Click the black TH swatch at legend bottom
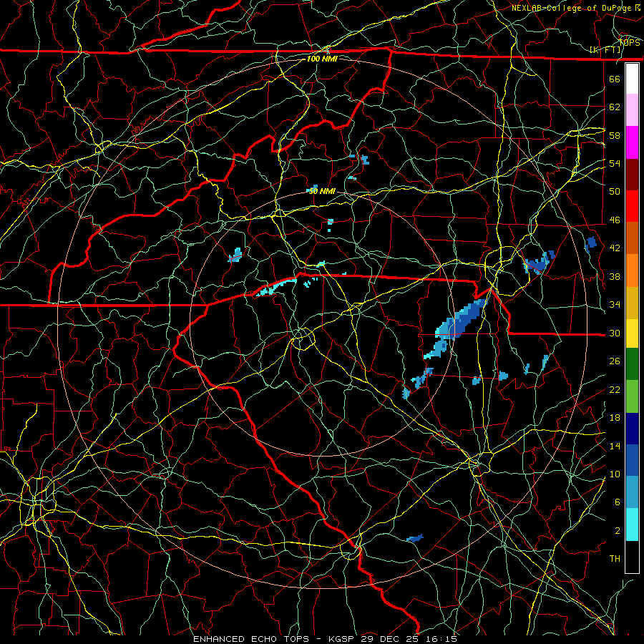The image size is (644, 644). pos(632,557)
